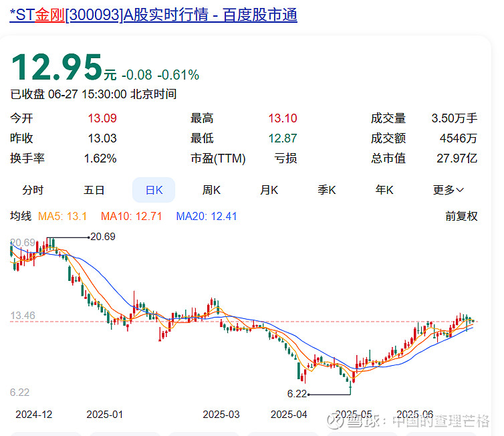This screenshot has width=504, height=436.
Task: Click the MA20: 12.41 indicator label
Action: 207,216
